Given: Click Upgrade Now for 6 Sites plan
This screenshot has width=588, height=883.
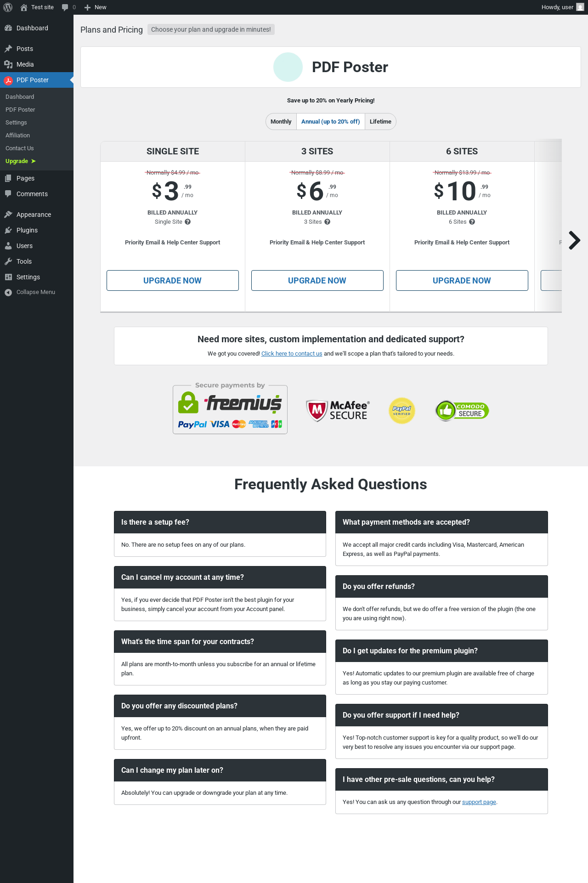Looking at the screenshot, I should (462, 281).
